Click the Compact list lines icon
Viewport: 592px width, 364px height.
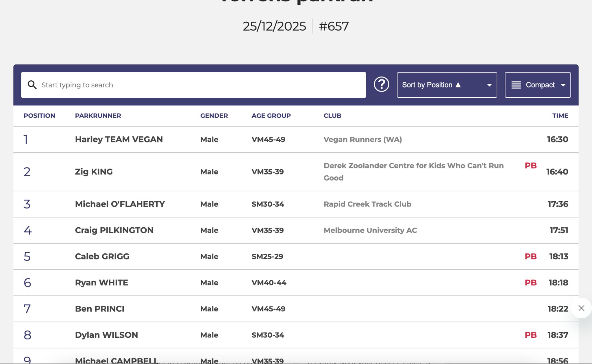516,85
